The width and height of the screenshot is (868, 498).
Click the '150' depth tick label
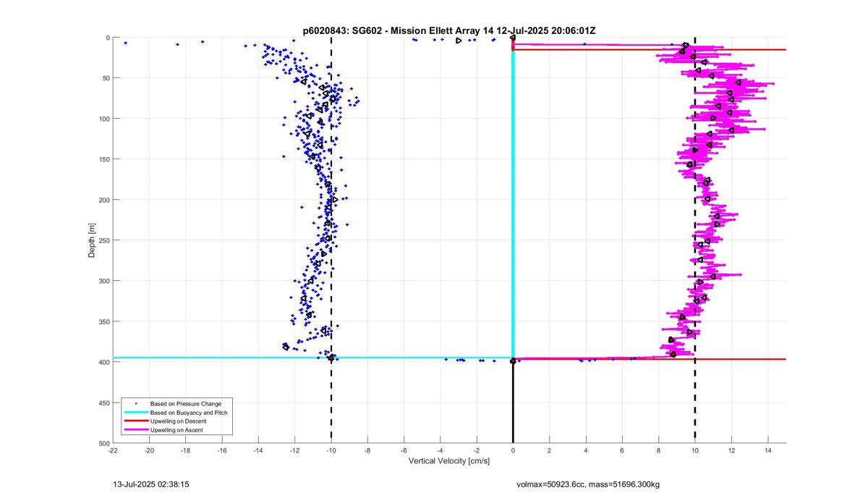click(103, 159)
